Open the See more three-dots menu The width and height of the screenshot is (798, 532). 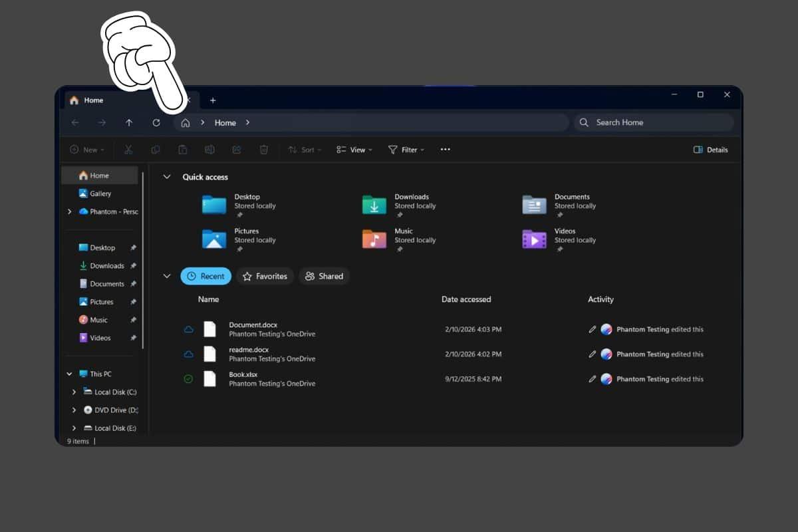click(x=446, y=150)
